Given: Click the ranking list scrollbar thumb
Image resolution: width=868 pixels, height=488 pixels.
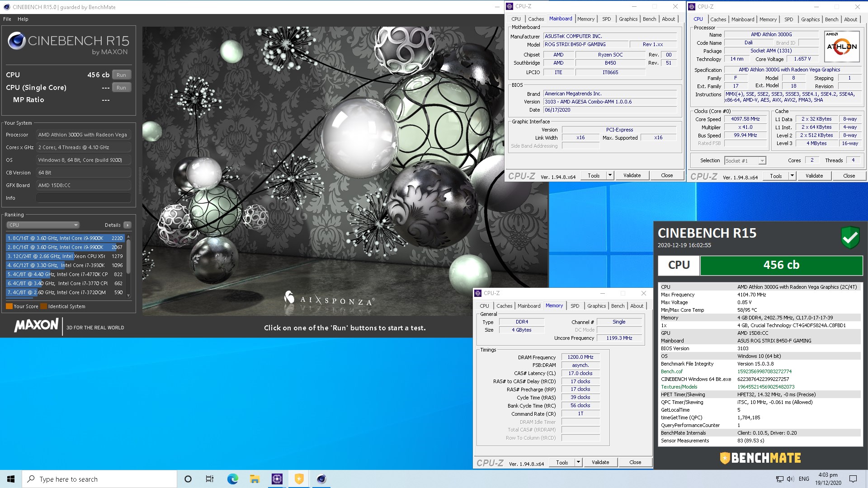Looking at the screenshot, I should [x=128, y=256].
